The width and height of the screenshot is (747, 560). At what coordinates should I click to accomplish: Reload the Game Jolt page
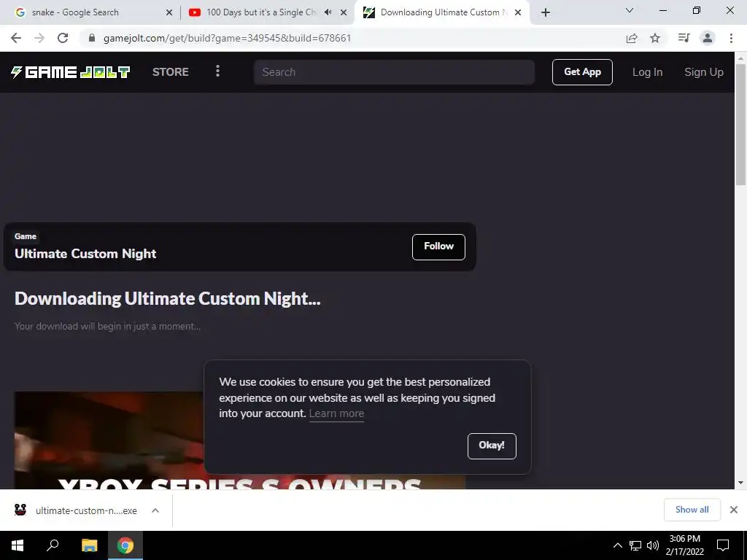[x=63, y=38]
